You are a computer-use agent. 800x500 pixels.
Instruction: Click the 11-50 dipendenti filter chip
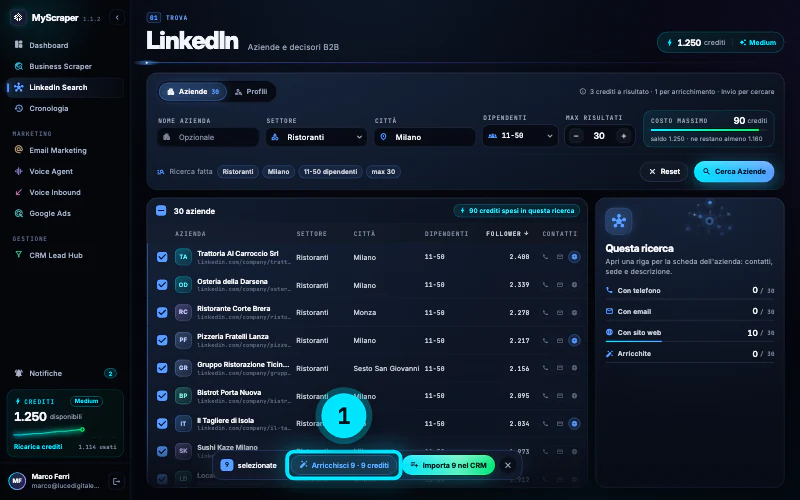[x=330, y=171]
